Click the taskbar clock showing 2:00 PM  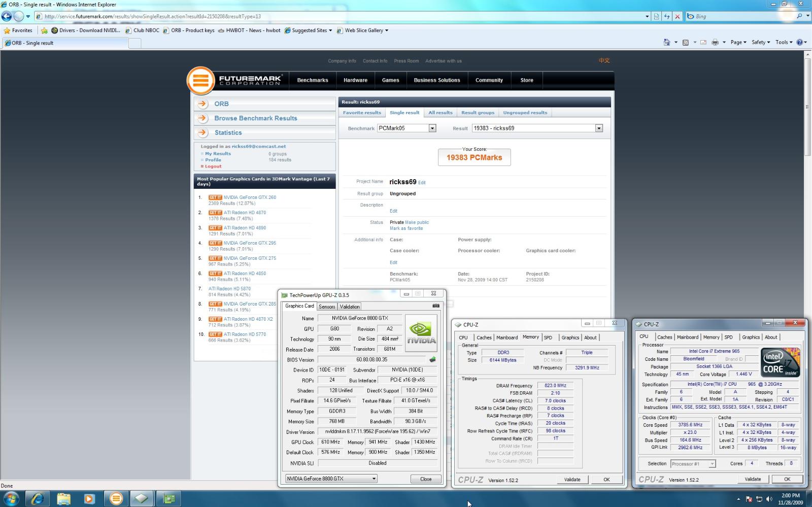pyautogui.click(x=790, y=499)
